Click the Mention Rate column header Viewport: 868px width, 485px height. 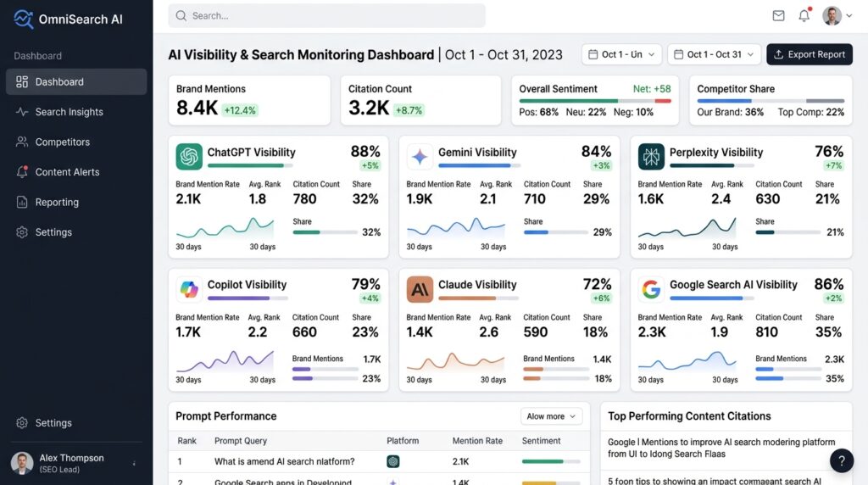[477, 441]
